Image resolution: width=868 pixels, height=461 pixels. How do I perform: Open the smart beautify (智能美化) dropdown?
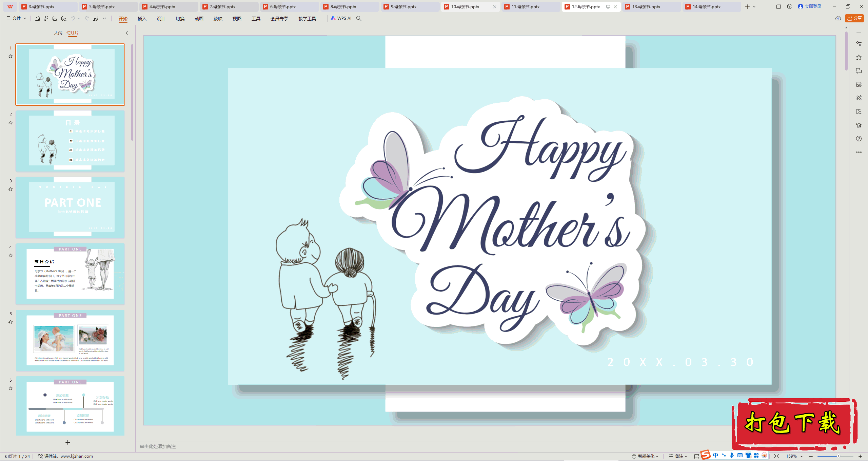pos(645,456)
